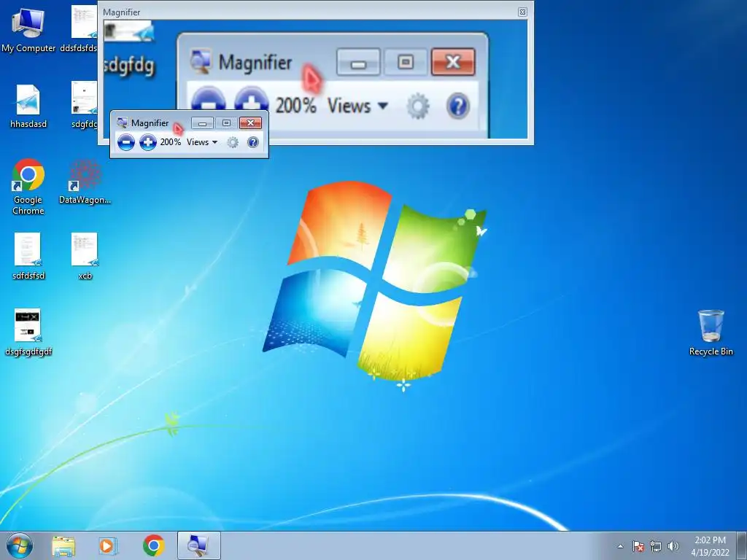
Task: Open network tray icon
Action: click(656, 546)
